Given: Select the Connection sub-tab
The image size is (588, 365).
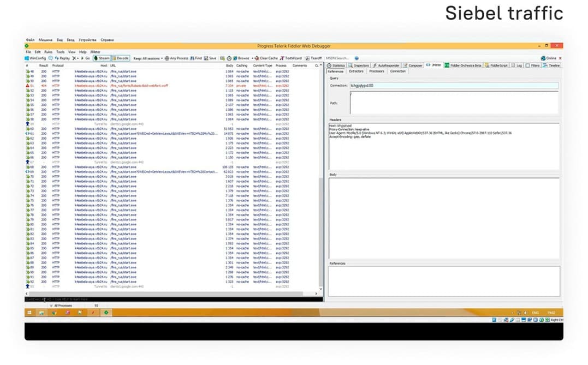Looking at the screenshot, I should tap(398, 71).
